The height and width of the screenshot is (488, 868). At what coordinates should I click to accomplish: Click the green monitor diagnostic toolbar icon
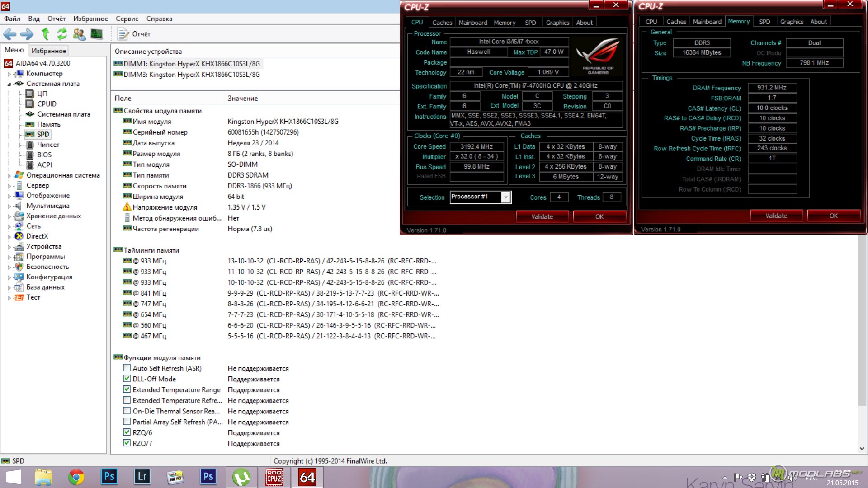pyautogui.click(x=96, y=34)
